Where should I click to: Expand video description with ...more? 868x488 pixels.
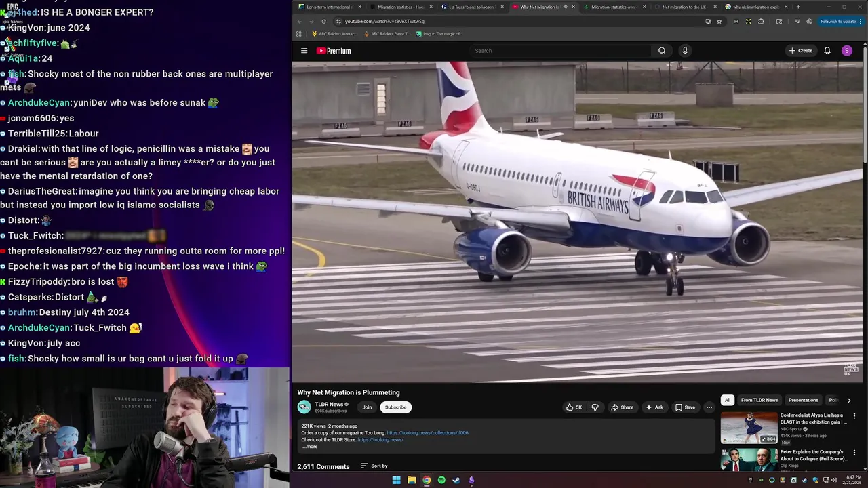click(310, 447)
